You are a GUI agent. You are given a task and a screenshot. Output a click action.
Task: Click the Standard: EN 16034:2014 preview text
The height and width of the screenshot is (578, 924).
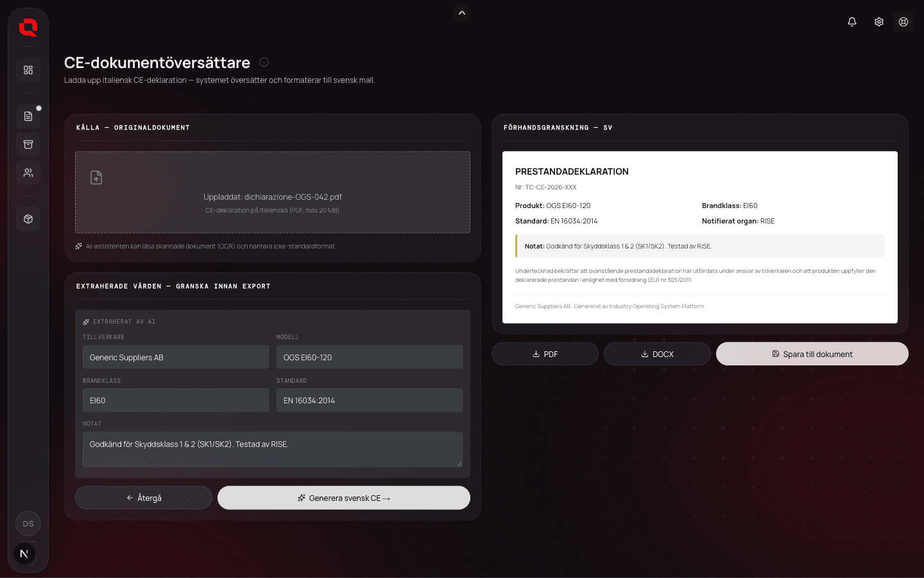click(556, 221)
